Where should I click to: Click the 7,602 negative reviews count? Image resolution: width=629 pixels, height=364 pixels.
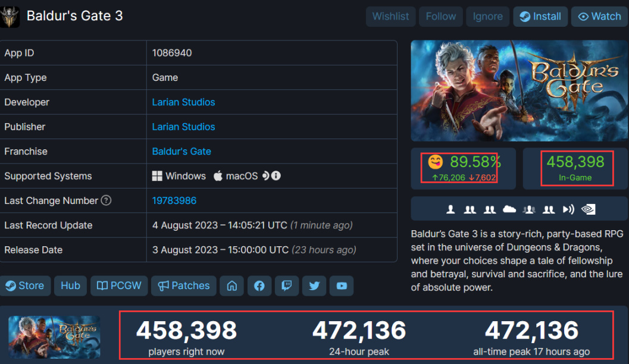click(482, 178)
